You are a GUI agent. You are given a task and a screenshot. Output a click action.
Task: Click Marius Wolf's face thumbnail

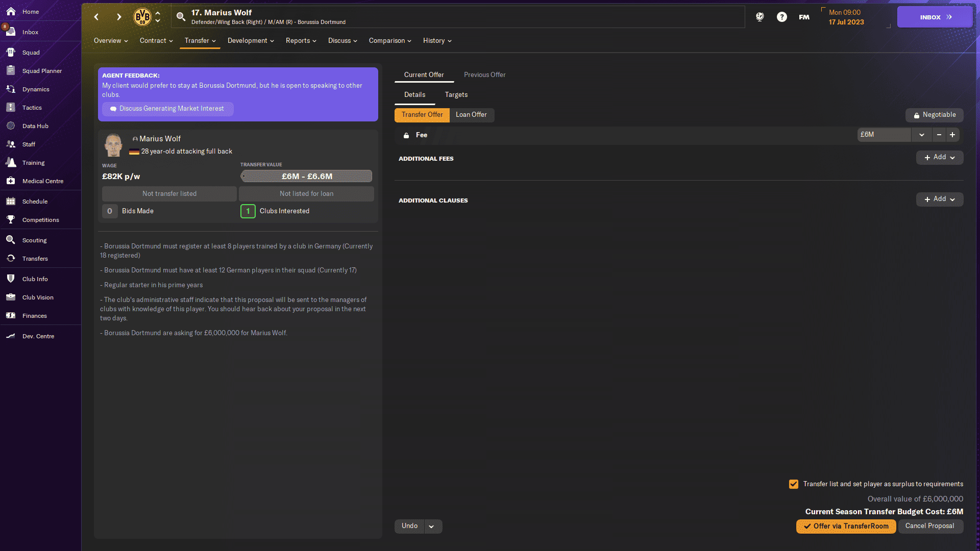click(x=113, y=145)
